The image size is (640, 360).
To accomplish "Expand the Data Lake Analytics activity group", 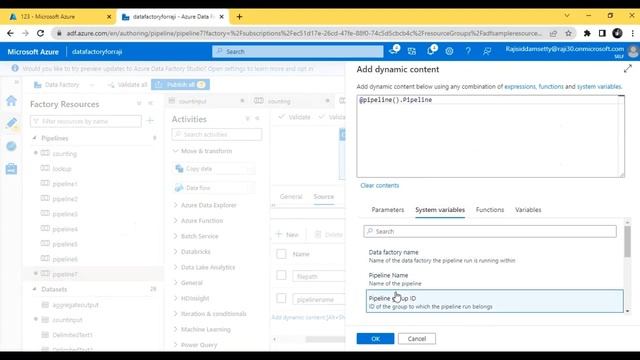I will 176,267.
